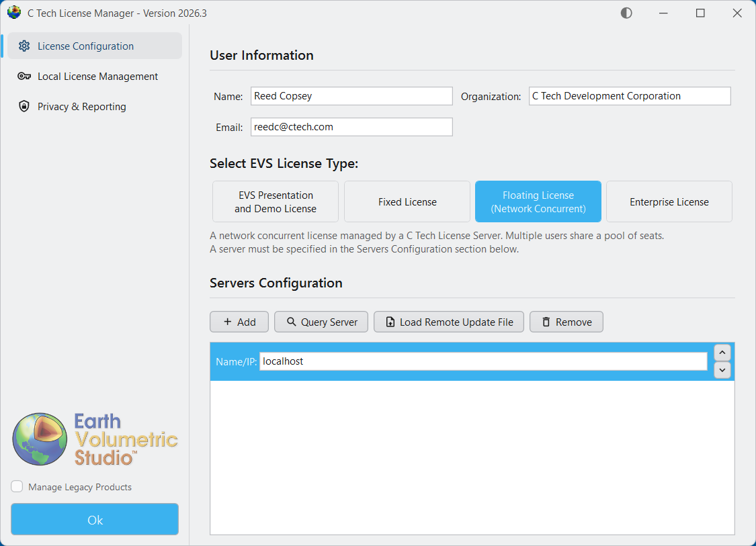Select the Enterprise License type
Screen dimensions: 756x546
click(669, 201)
